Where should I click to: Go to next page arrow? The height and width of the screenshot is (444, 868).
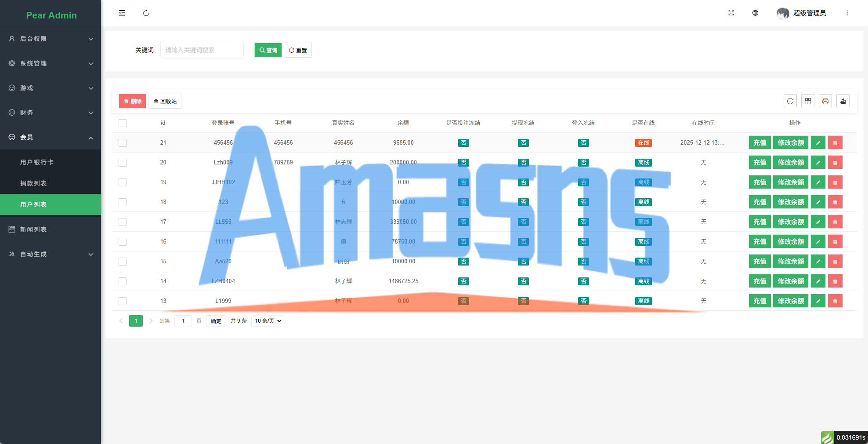coord(151,321)
